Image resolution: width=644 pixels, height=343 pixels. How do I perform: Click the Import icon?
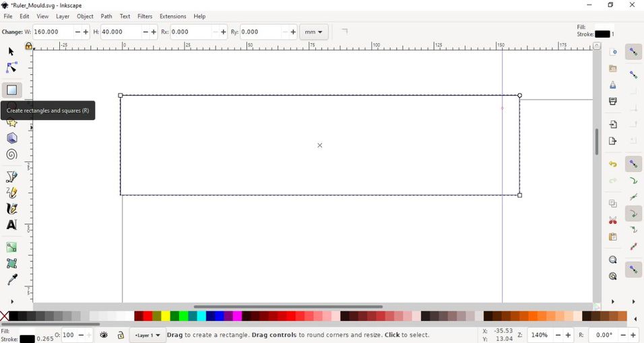[613, 125]
